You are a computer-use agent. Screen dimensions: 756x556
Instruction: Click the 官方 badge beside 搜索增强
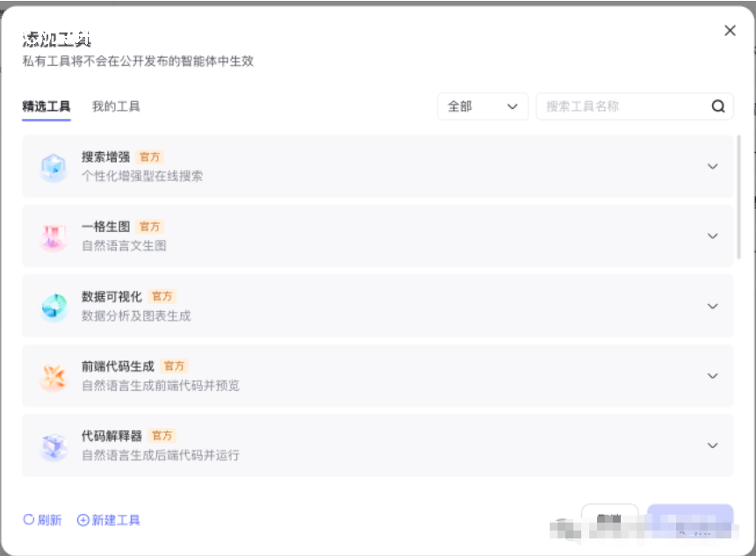coord(149,157)
